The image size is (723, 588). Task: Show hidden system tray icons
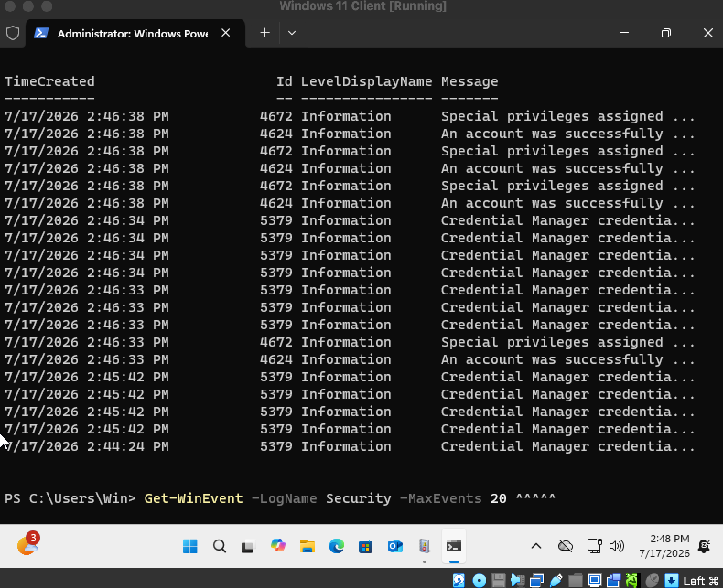pyautogui.click(x=536, y=546)
